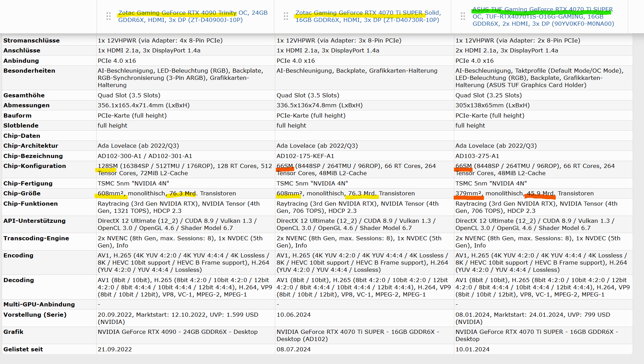This screenshot has height=364, width=644.
Task: Select the listing date '08.07.2024'
Action: click(x=294, y=349)
